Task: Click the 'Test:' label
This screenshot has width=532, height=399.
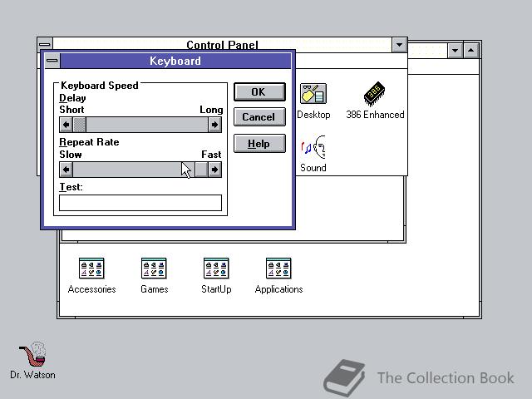Action: click(x=71, y=187)
